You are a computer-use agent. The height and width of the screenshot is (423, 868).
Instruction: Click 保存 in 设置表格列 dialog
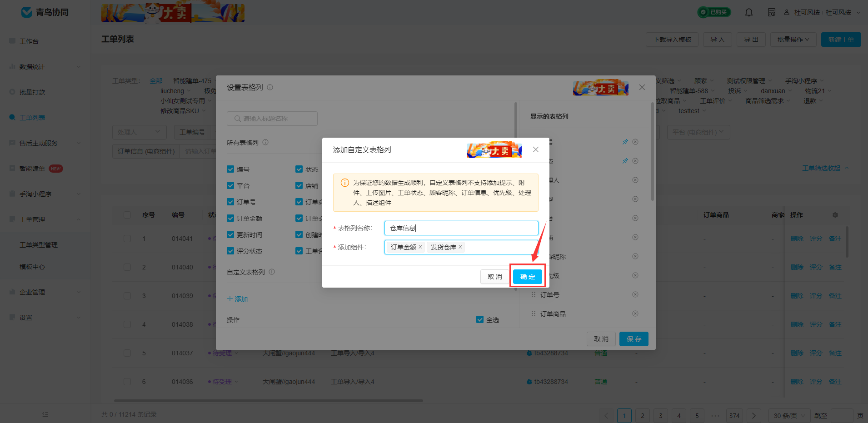tap(634, 339)
